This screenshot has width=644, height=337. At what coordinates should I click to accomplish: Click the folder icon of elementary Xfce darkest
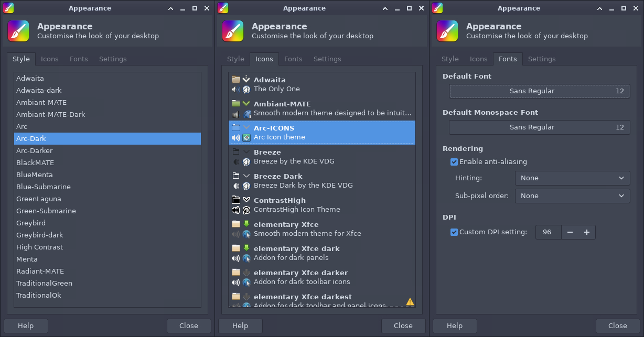coord(236,297)
